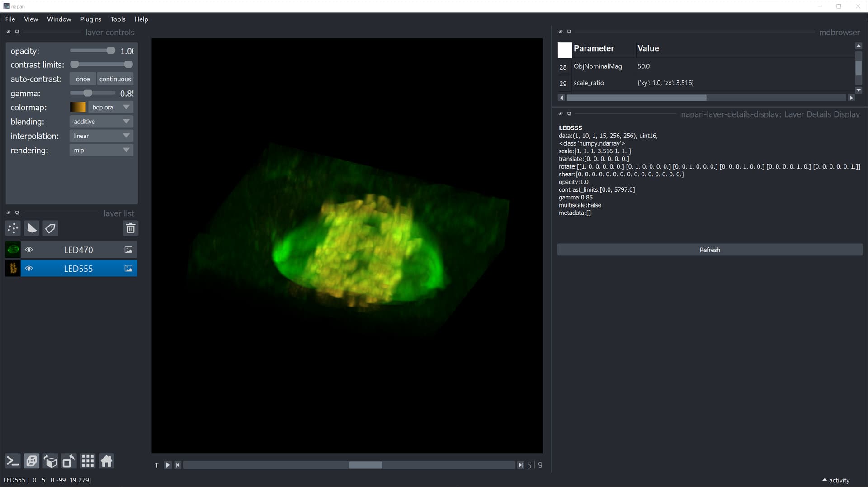This screenshot has height=487, width=868.
Task: Hide the LED470 layer
Action: pyautogui.click(x=28, y=249)
